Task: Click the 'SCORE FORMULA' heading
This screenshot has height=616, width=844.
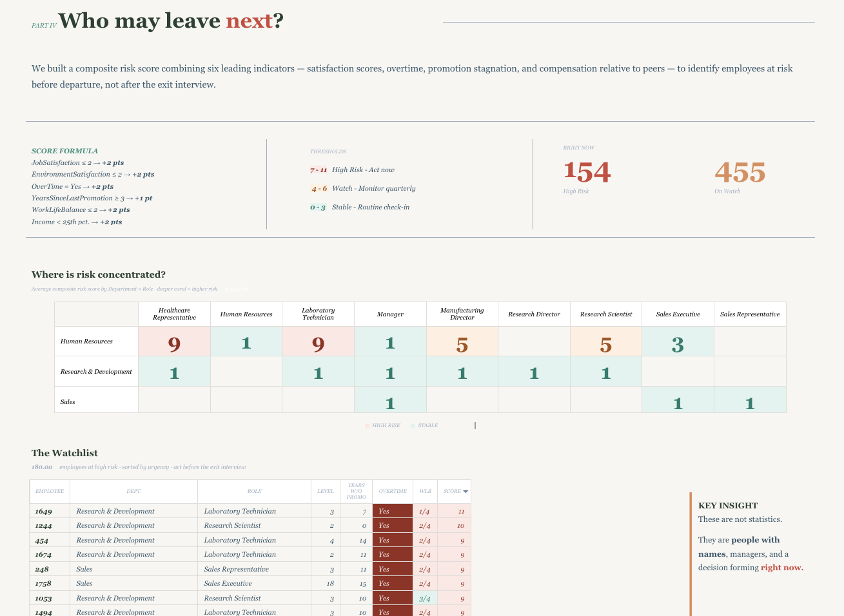Action: point(64,151)
